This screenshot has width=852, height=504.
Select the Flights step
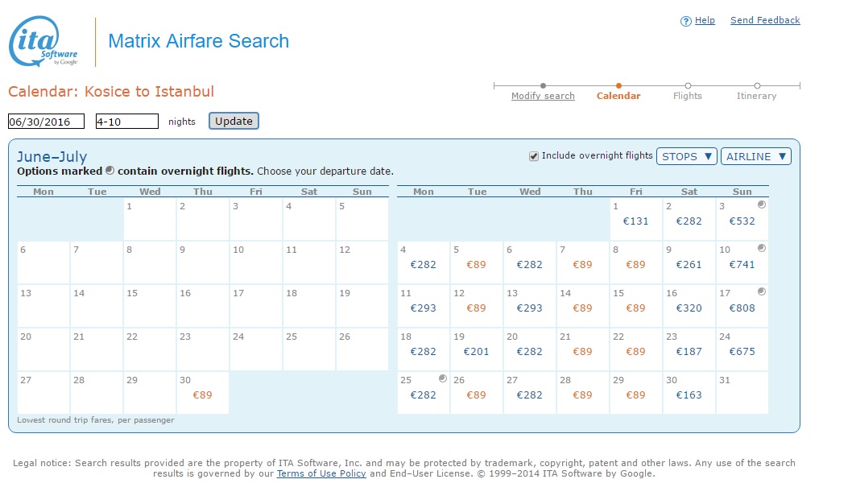point(688,96)
